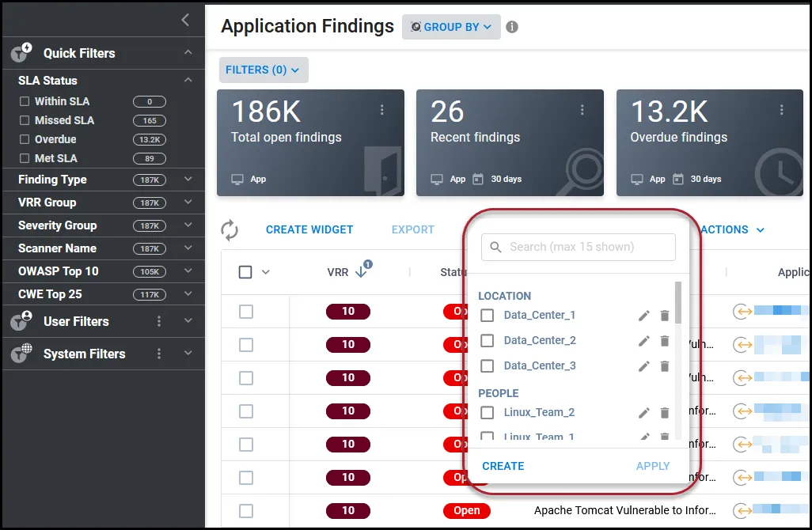Click the Export button
Image resolution: width=812 pixels, height=530 pixels.
pyautogui.click(x=413, y=230)
